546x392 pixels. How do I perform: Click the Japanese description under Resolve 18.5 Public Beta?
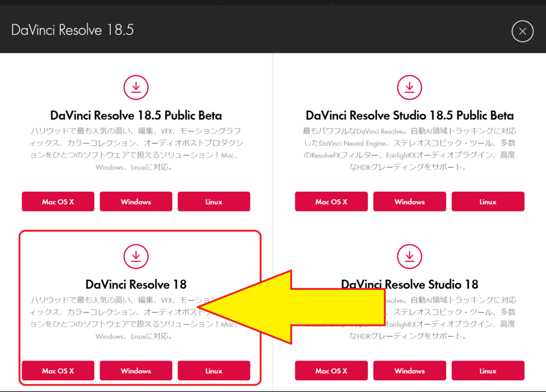(x=136, y=149)
